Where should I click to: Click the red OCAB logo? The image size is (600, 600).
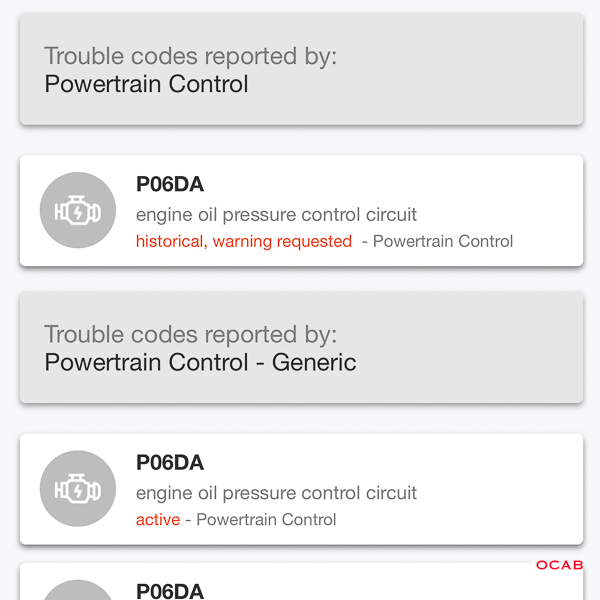pyautogui.click(x=559, y=565)
